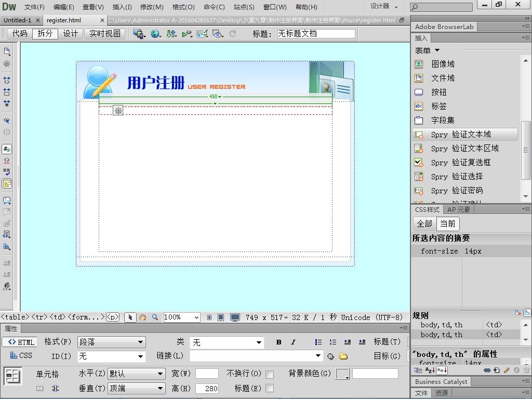Screen dimensions: 532x399
Task: Switch to 代码 code view
Action: [20, 34]
